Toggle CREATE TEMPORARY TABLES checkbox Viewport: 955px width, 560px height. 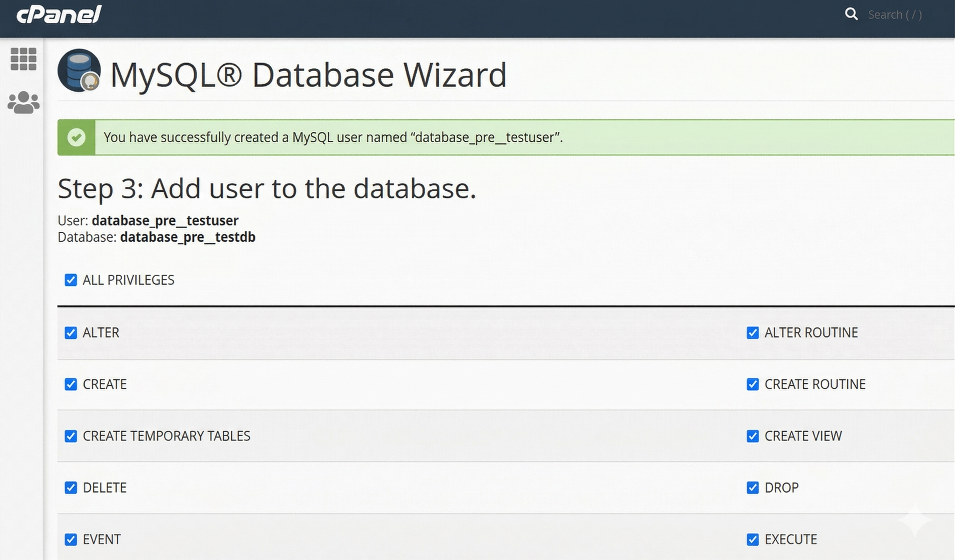(71, 436)
